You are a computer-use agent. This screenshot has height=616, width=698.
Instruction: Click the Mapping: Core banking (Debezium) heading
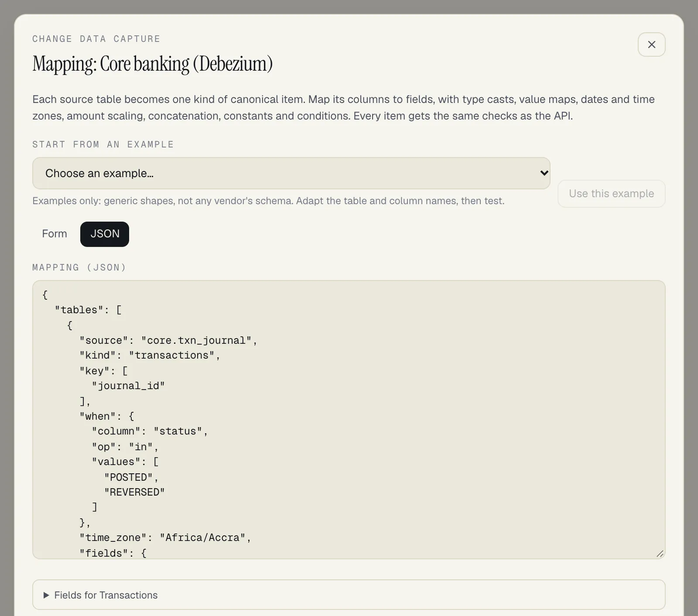pyautogui.click(x=153, y=64)
